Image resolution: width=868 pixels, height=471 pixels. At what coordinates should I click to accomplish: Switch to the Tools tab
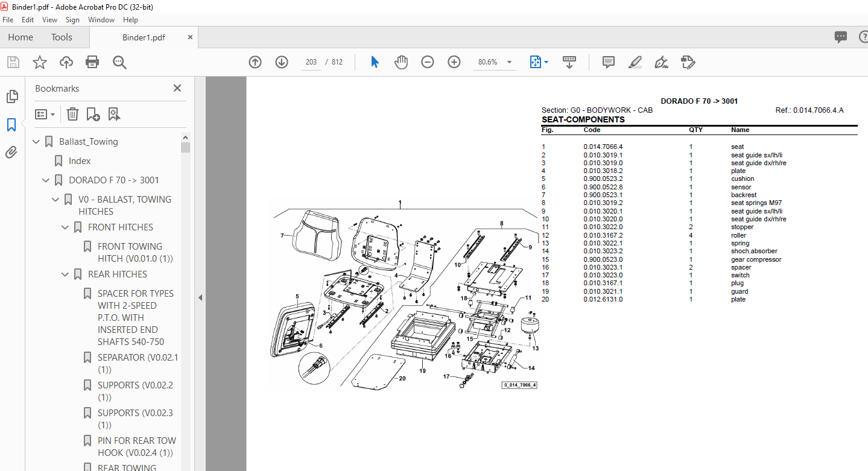point(62,37)
